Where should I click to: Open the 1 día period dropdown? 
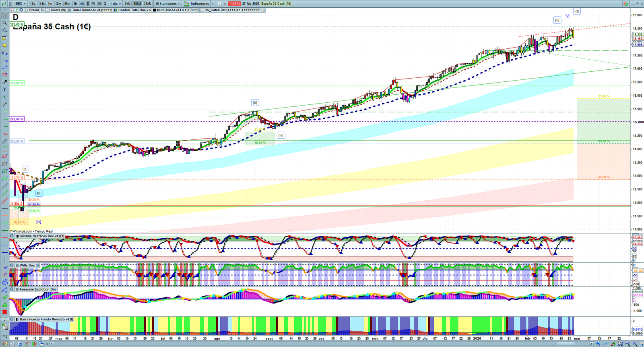pos(115,4)
